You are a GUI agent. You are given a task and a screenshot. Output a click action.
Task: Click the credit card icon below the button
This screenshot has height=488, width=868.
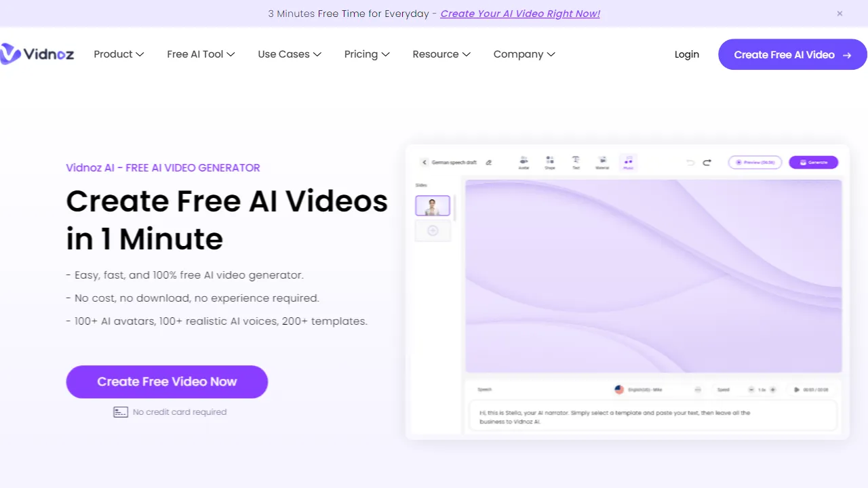pos(121,412)
